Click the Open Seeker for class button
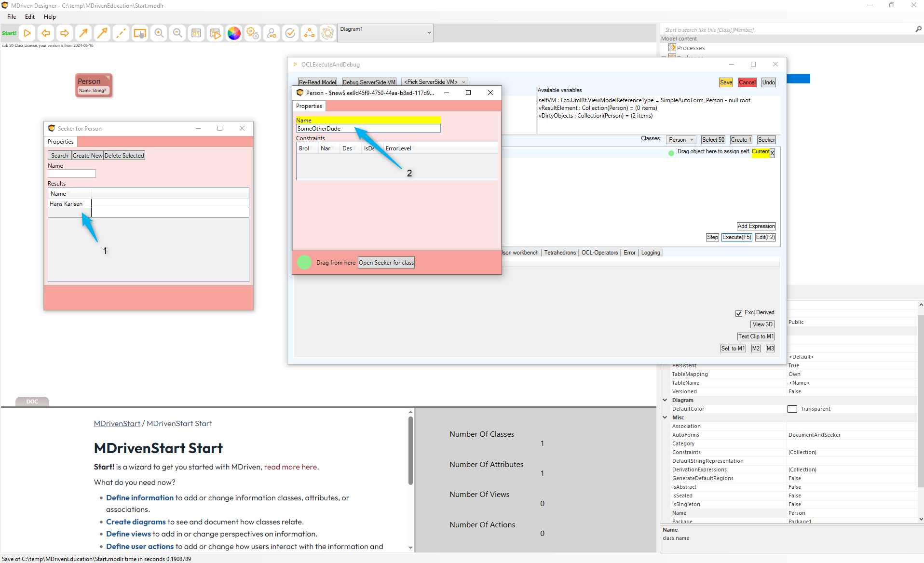924x563 pixels. coord(386,263)
